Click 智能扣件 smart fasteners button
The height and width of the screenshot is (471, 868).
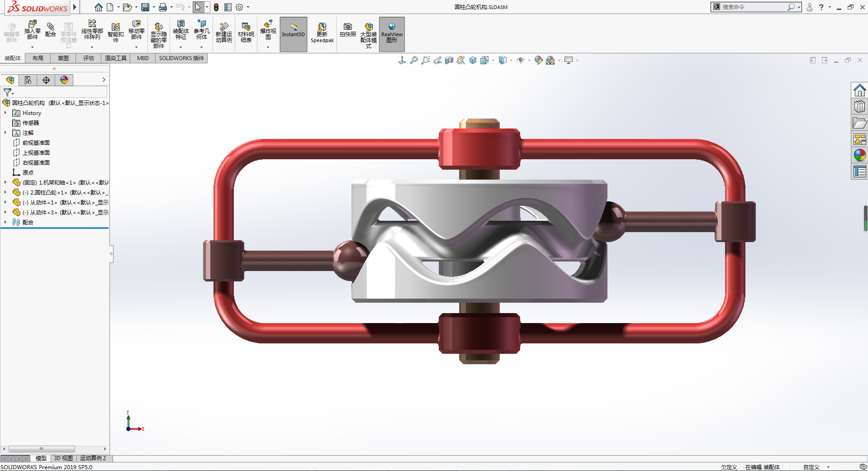(115, 33)
